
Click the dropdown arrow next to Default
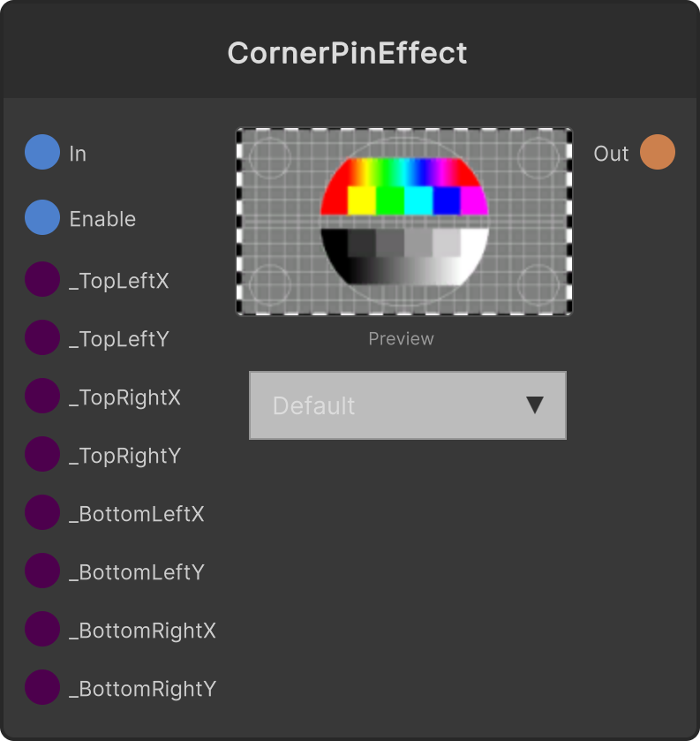tap(535, 405)
